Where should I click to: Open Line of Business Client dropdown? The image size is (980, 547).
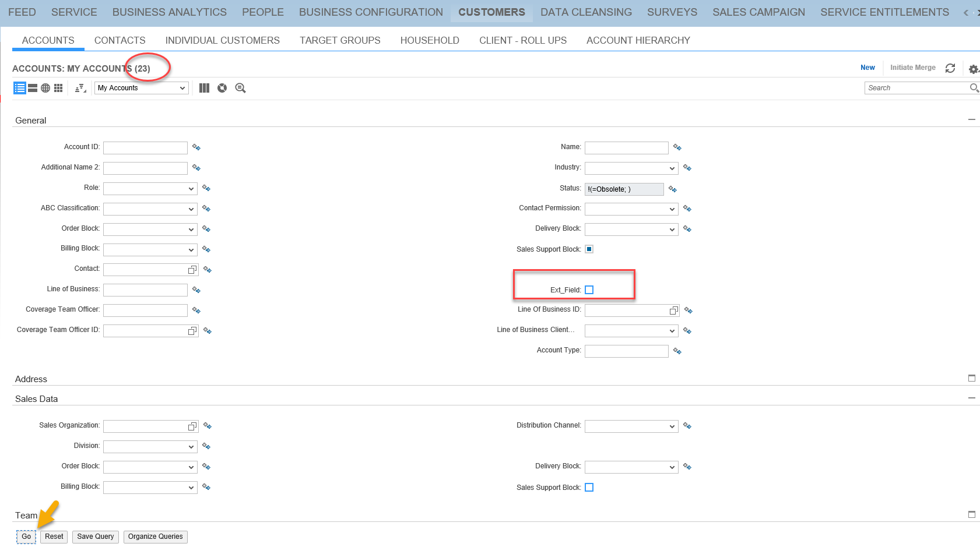pyautogui.click(x=631, y=331)
